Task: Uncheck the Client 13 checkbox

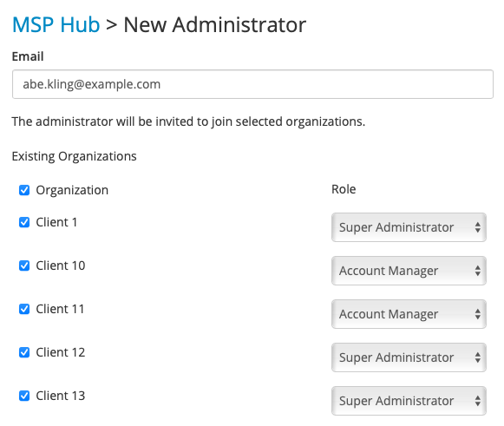Action: tap(24, 396)
